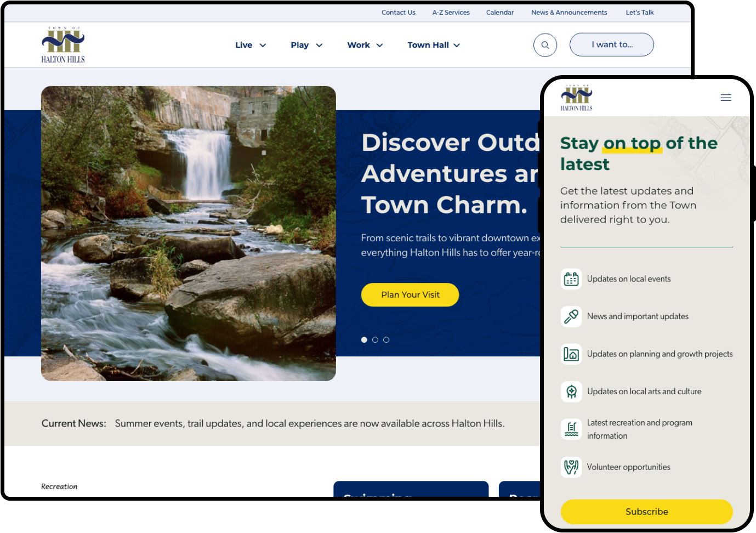Click the I want to... button
Viewport: 756px width, 533px height.
tap(612, 44)
